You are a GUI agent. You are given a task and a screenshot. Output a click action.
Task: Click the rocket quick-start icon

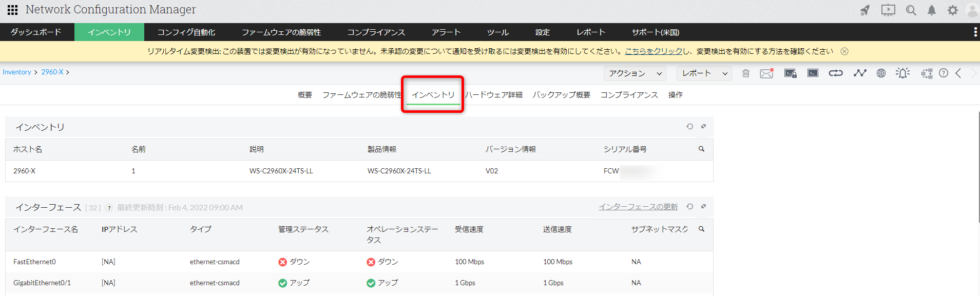[x=865, y=10]
